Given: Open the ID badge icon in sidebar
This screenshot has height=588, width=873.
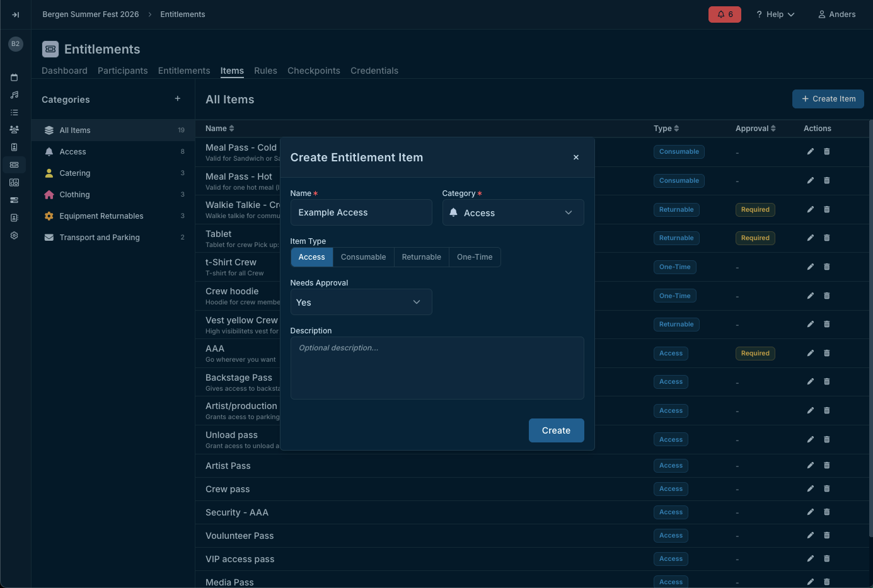Looking at the screenshot, I should pyautogui.click(x=14, y=147).
